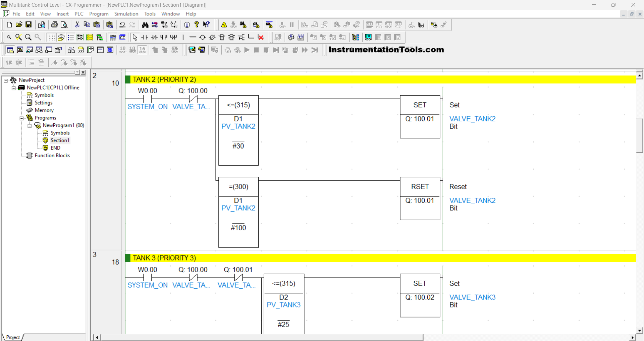Select the SET Q:100.02 instruction box
This screenshot has height=341, width=644.
pos(420,295)
